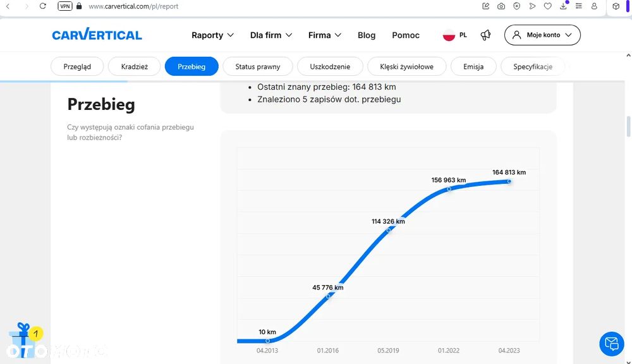The image size is (632, 364).
Task: Open the easy setup sliders icon
Action: point(578,6)
